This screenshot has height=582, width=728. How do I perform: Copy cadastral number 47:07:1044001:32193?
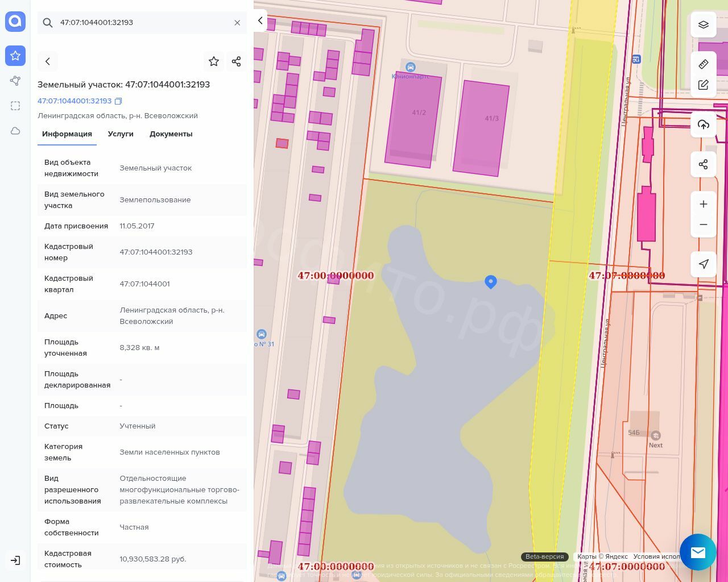point(118,101)
